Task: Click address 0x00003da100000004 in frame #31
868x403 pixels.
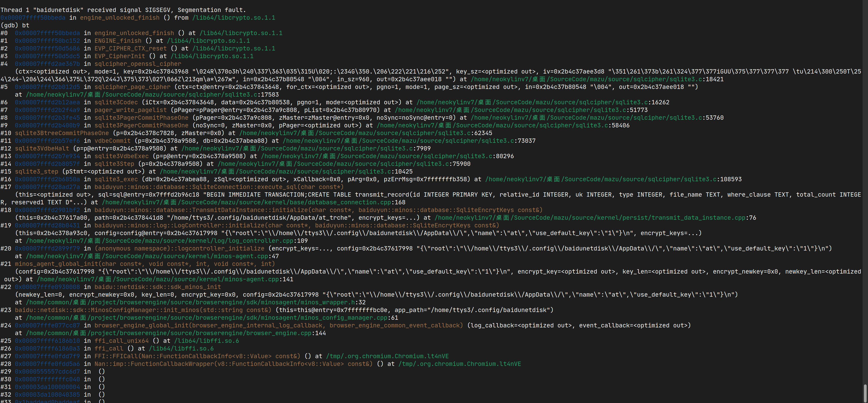Action: pos(47,387)
